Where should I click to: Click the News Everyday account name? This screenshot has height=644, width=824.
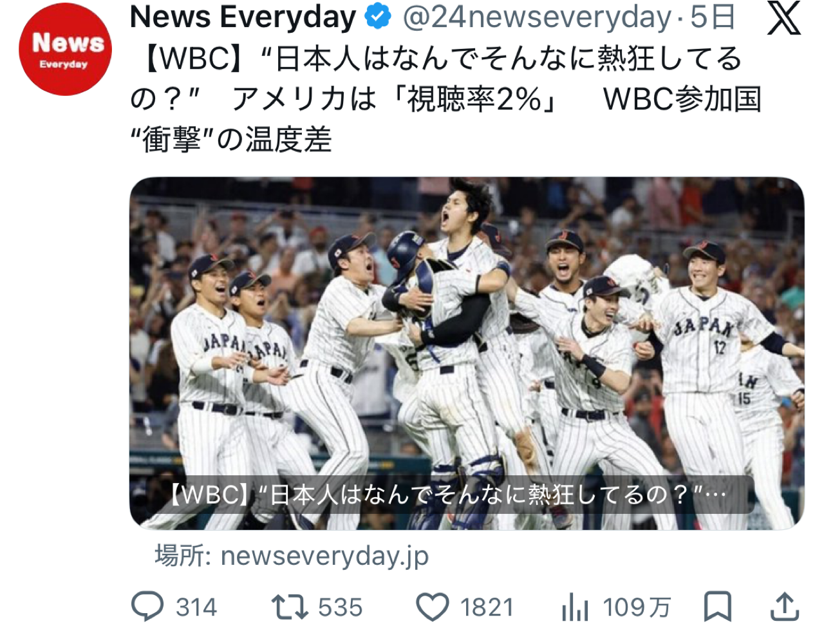click(243, 17)
